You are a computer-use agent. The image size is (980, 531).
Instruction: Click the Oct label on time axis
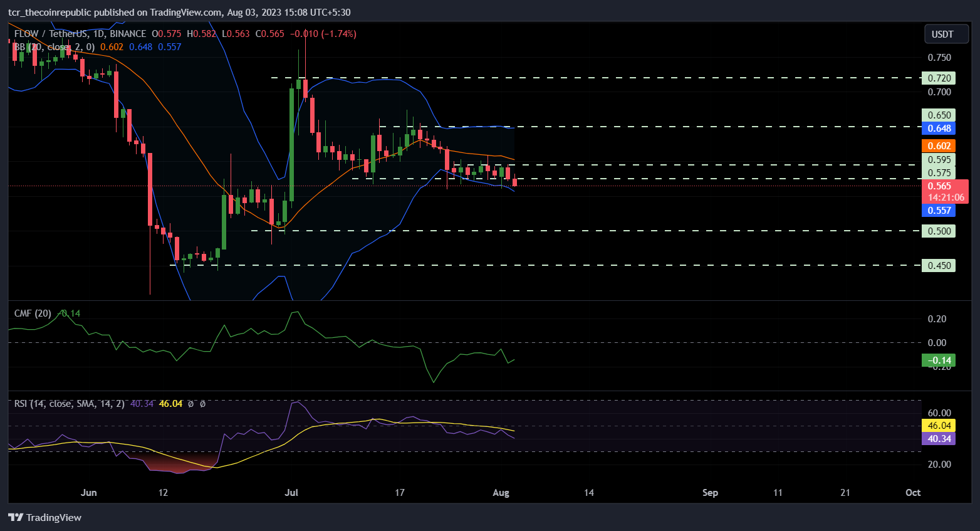tap(913, 493)
